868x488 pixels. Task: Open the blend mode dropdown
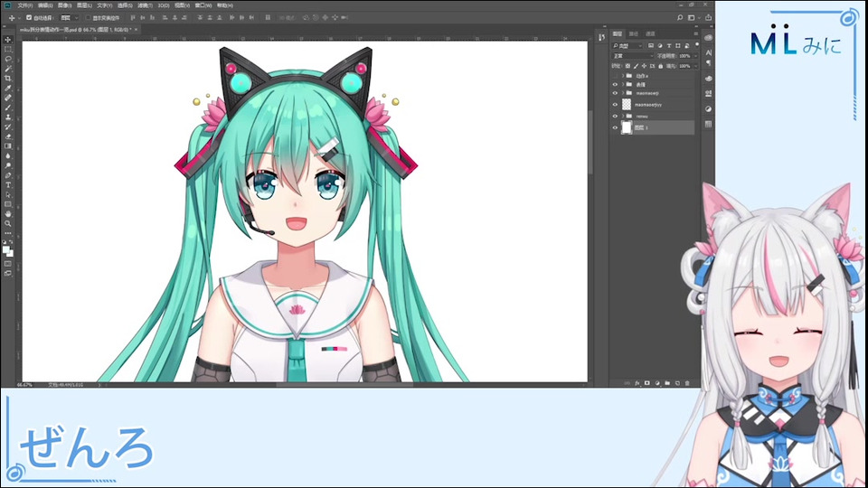(x=633, y=56)
